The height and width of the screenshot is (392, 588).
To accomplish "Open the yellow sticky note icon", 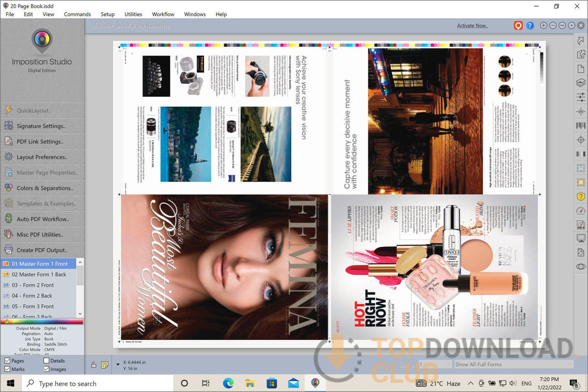I will pyautogui.click(x=105, y=365).
